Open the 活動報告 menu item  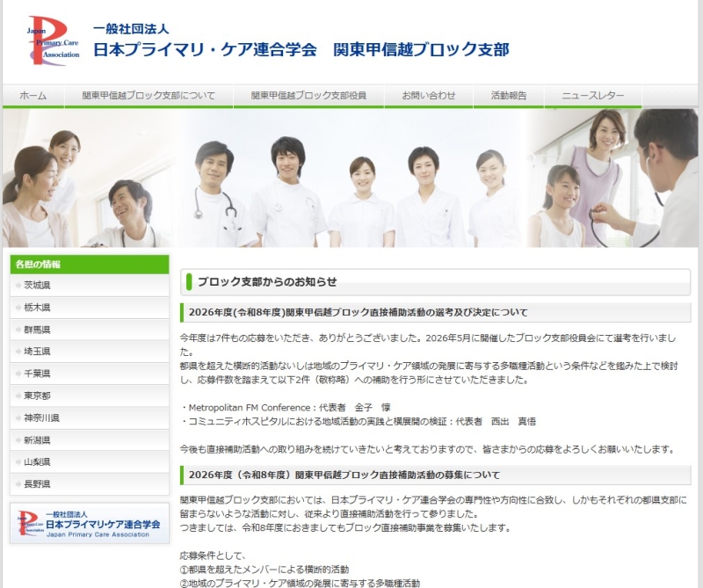(509, 96)
